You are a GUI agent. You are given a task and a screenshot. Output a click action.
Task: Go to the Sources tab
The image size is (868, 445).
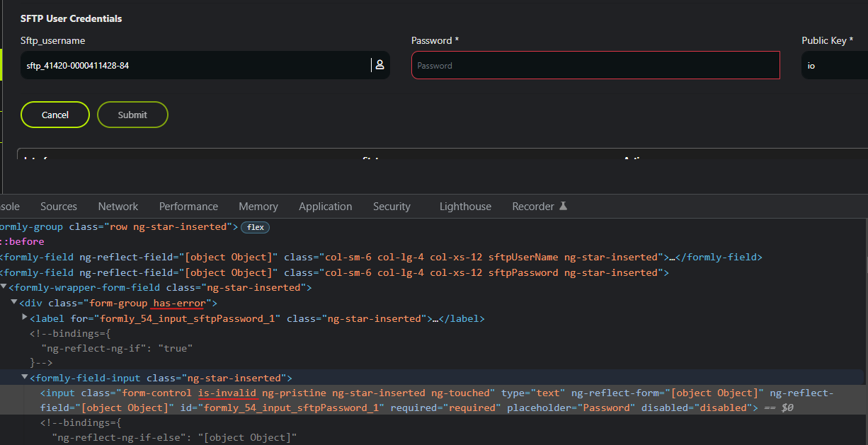coord(58,206)
